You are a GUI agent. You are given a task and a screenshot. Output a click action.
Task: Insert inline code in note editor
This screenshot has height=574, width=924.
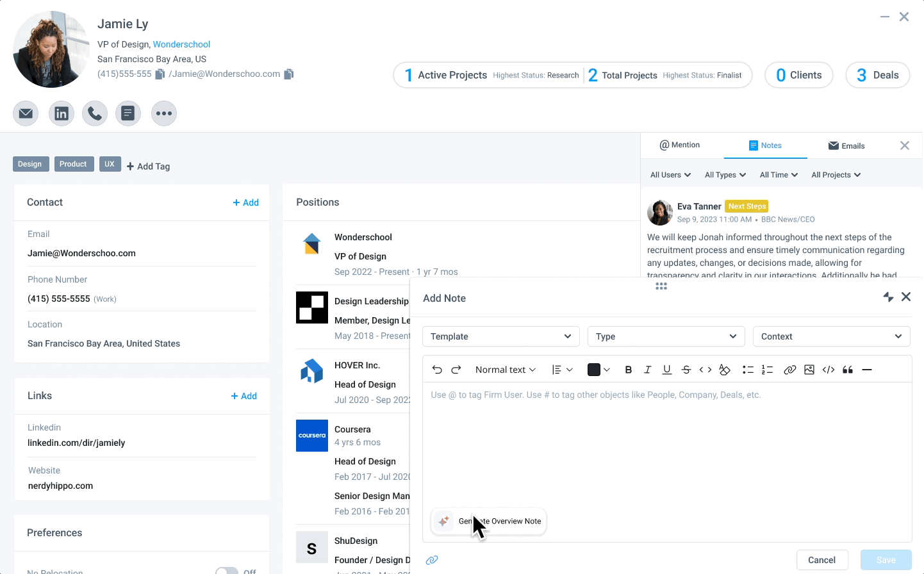pyautogui.click(x=705, y=370)
